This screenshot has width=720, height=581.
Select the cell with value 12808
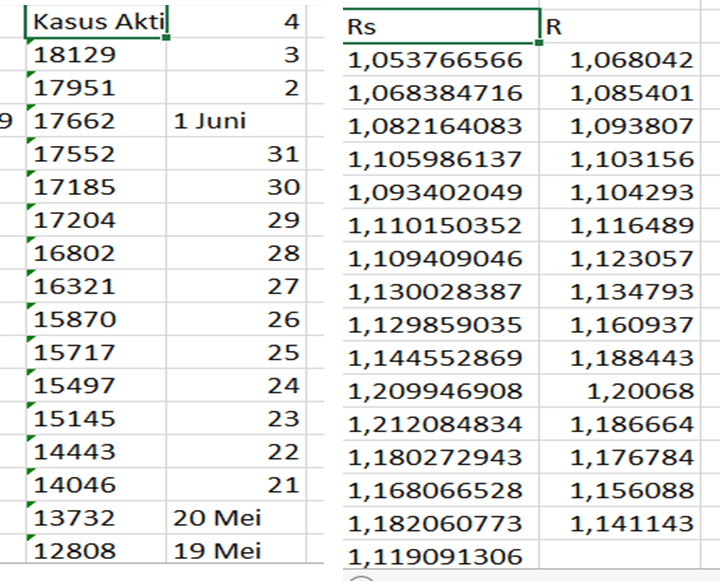click(97, 551)
